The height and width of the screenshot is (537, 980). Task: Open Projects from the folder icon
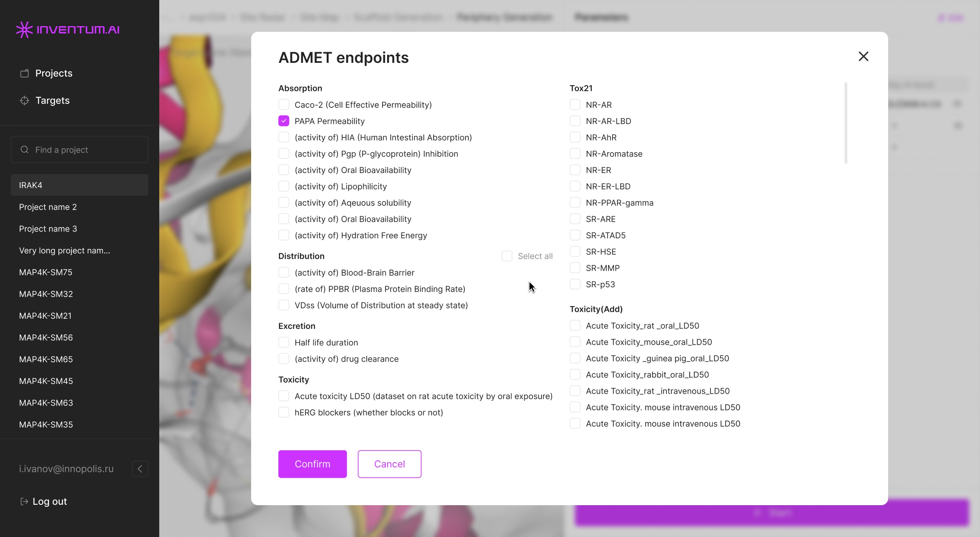24,73
